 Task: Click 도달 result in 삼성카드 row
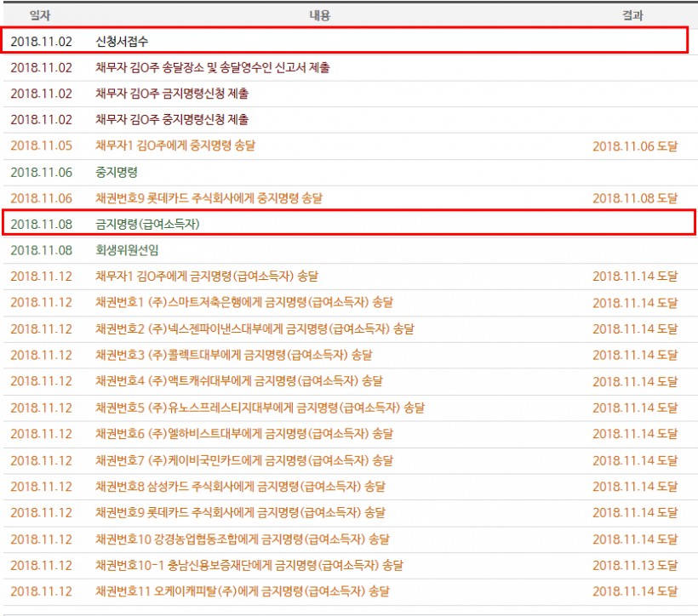(635, 487)
